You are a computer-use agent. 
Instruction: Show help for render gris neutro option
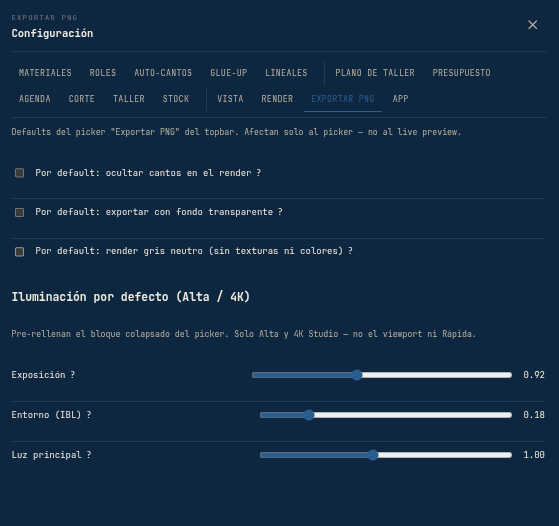[x=350, y=251]
